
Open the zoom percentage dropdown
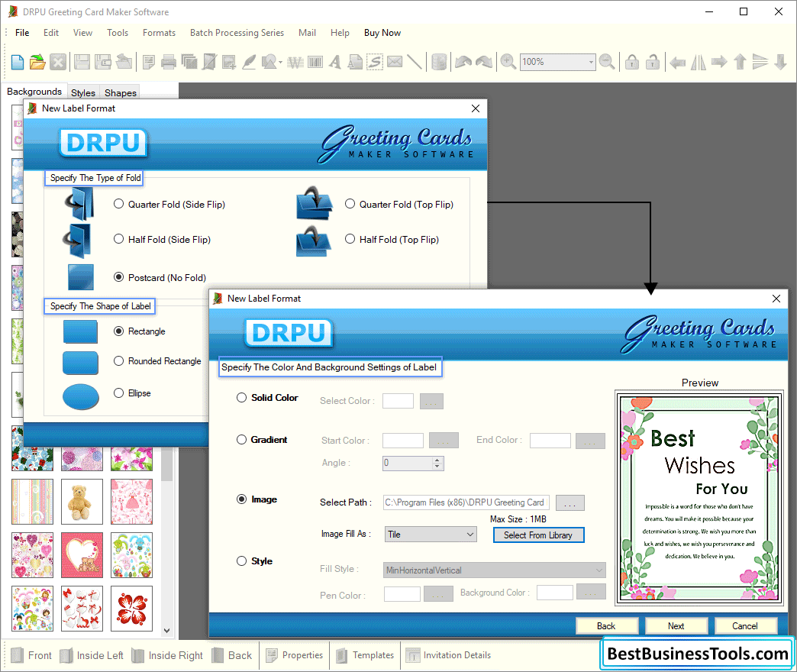[x=590, y=62]
